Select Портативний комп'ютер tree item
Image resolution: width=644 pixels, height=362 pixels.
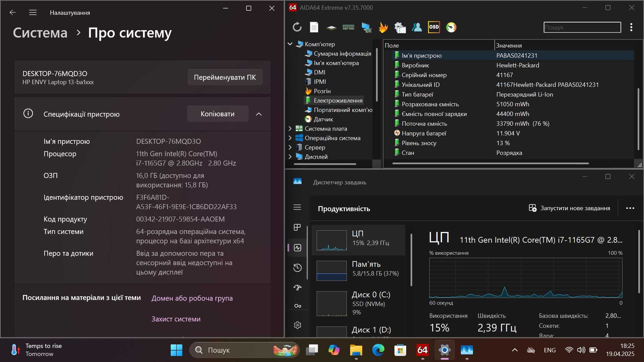pos(338,110)
